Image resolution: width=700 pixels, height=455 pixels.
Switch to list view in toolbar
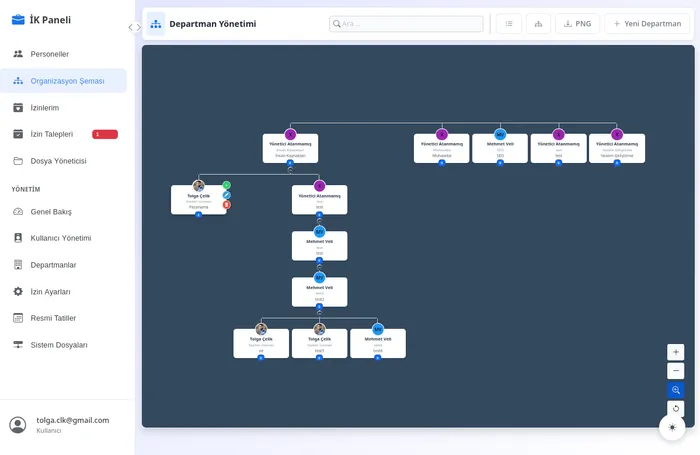(508, 24)
